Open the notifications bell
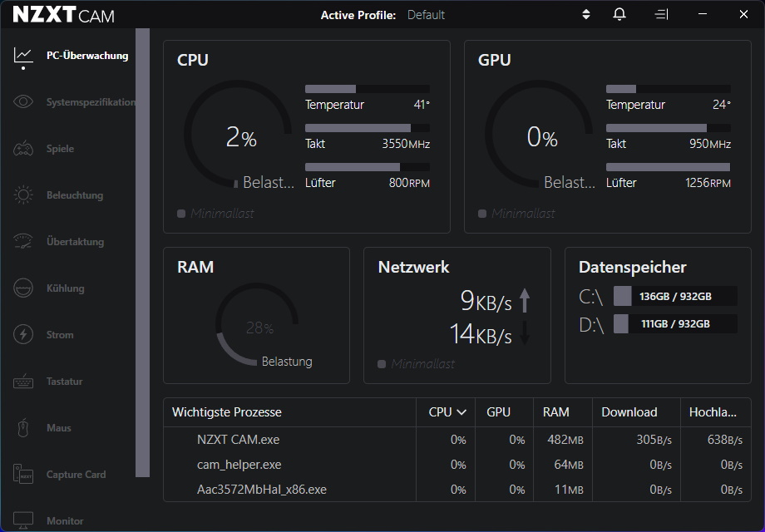 click(x=619, y=14)
